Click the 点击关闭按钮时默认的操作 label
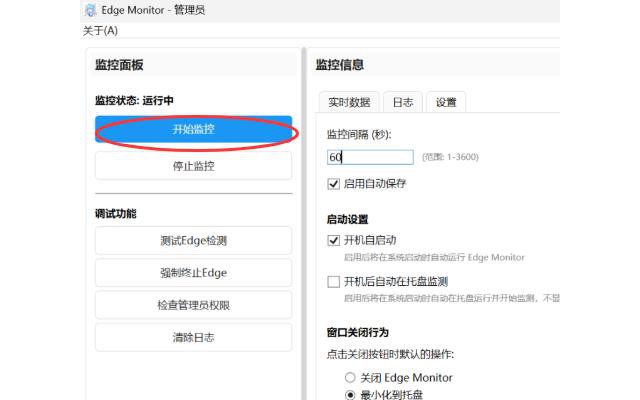Image resolution: width=640 pixels, height=400 pixels. (390, 354)
